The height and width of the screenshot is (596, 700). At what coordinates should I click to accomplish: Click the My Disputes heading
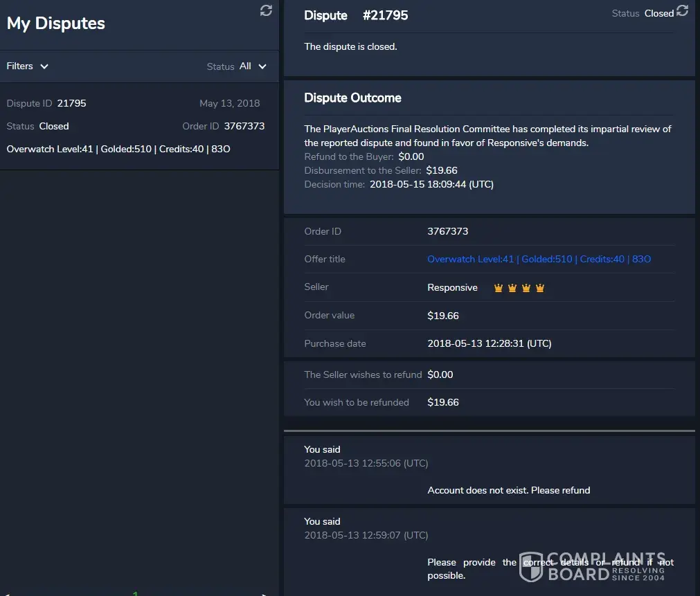(x=56, y=24)
